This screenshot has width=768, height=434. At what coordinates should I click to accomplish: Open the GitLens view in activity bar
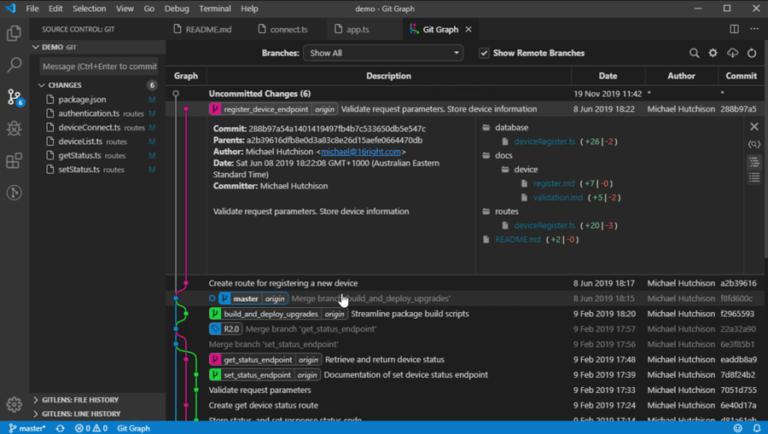[14, 193]
